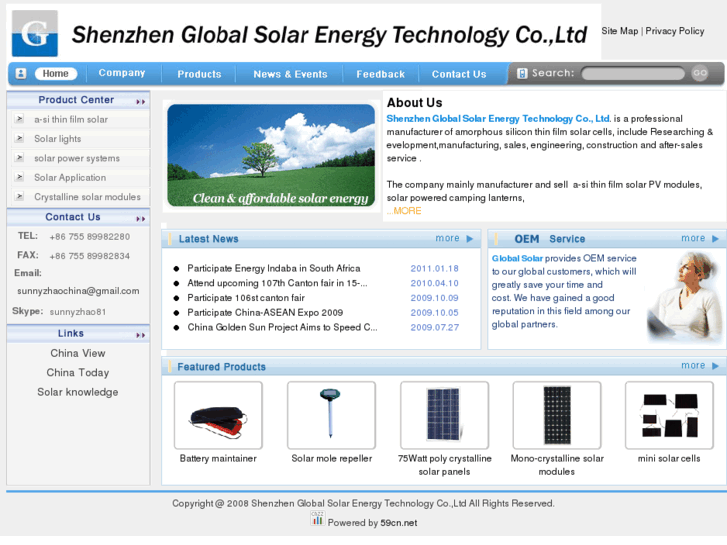
Task: Click more link in OEM Service header
Action: pos(693,238)
